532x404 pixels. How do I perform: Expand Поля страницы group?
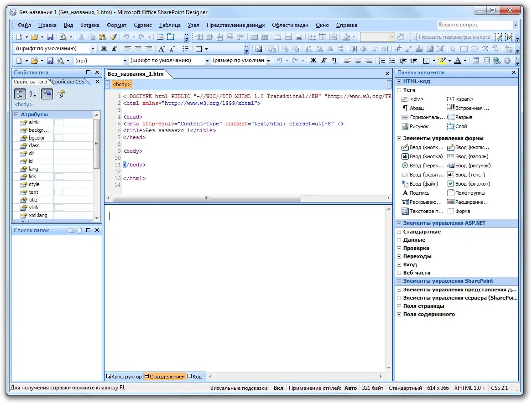399,306
